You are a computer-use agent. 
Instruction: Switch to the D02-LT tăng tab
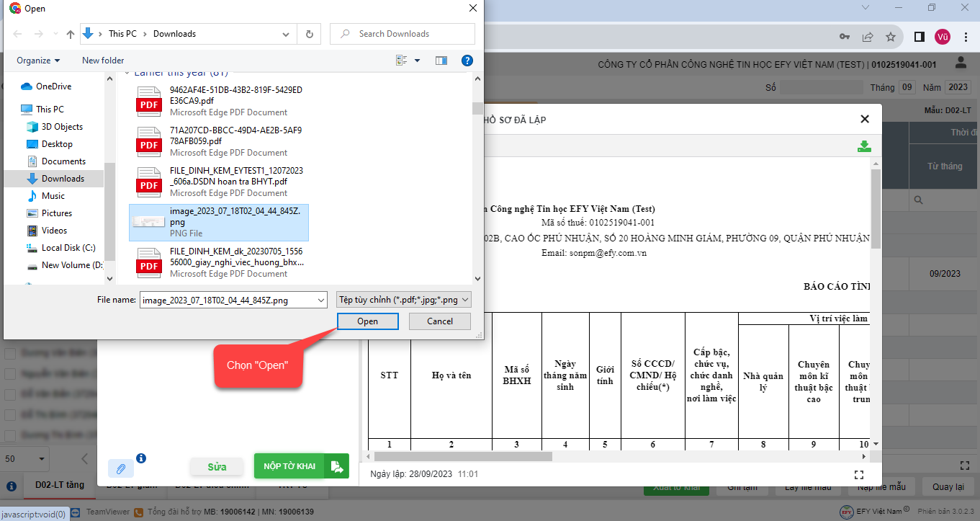click(x=60, y=486)
